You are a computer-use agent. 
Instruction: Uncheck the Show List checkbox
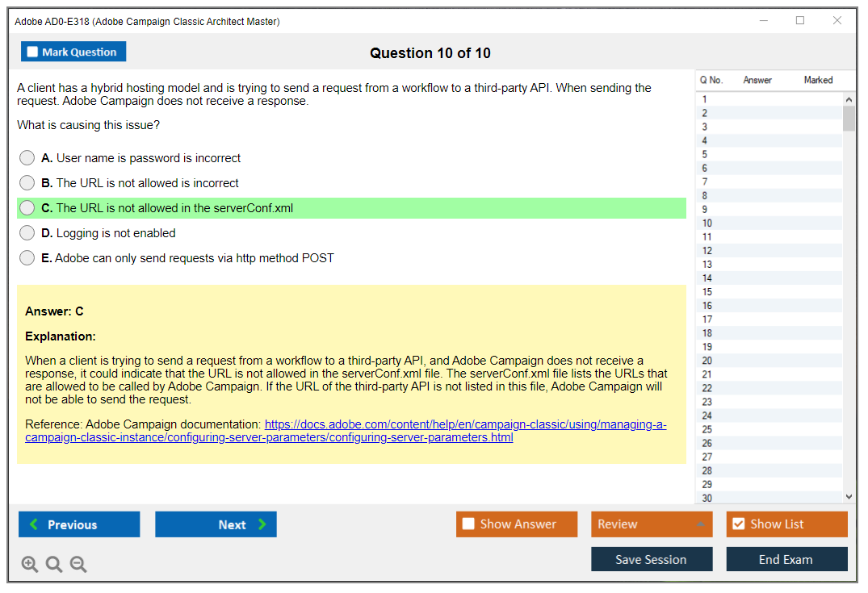pyautogui.click(x=739, y=524)
